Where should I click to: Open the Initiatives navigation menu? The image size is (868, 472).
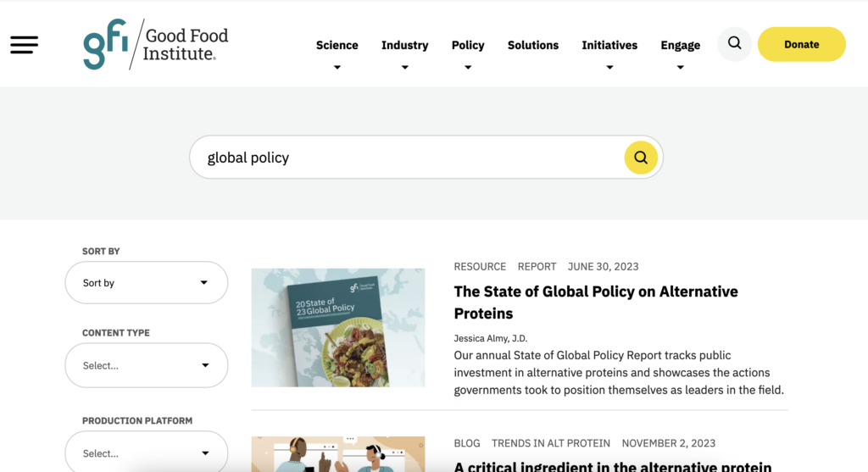(609, 46)
